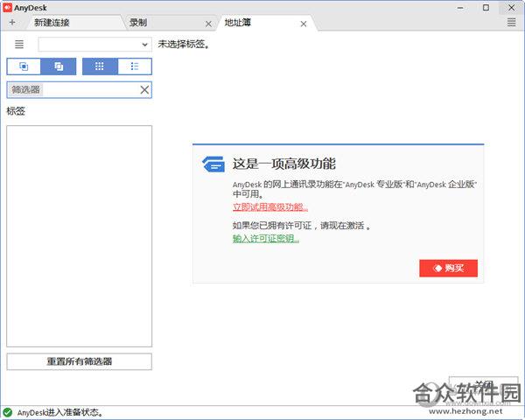
Task: Click the 这是一项高级功能 heading
Action: click(283, 164)
